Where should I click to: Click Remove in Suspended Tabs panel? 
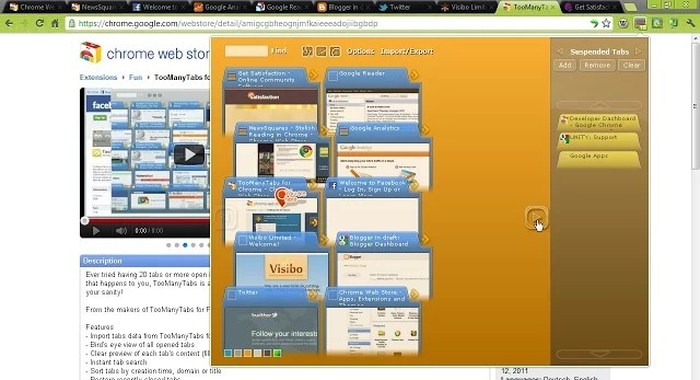click(597, 65)
